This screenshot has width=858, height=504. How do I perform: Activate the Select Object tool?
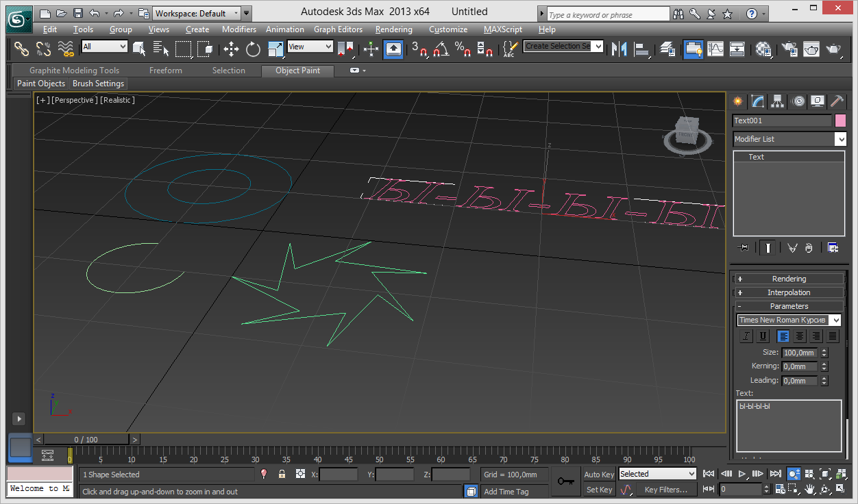[x=140, y=49]
